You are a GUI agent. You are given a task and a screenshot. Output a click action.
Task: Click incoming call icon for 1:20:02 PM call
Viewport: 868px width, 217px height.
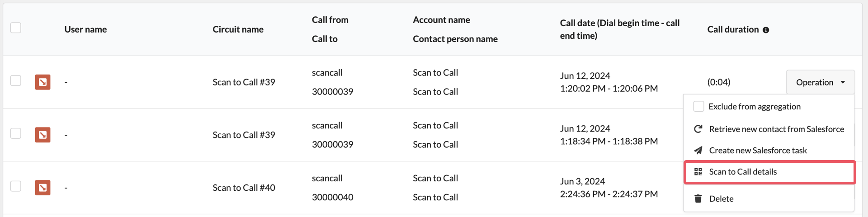pos(42,82)
